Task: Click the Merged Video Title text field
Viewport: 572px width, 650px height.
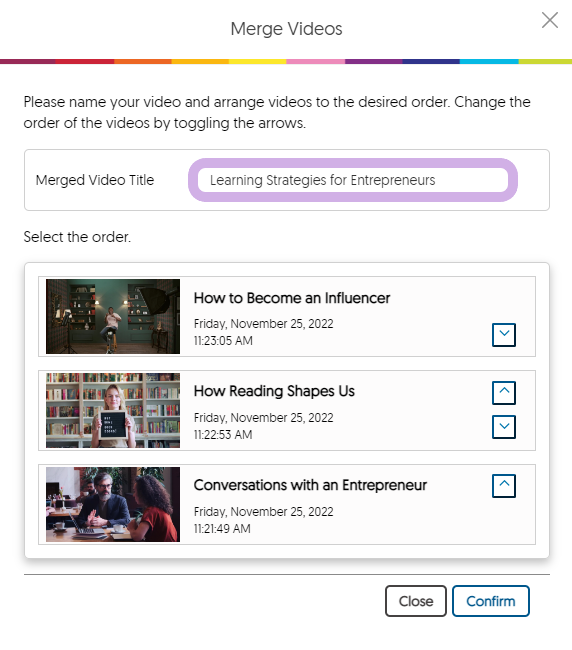Action: 353,180
